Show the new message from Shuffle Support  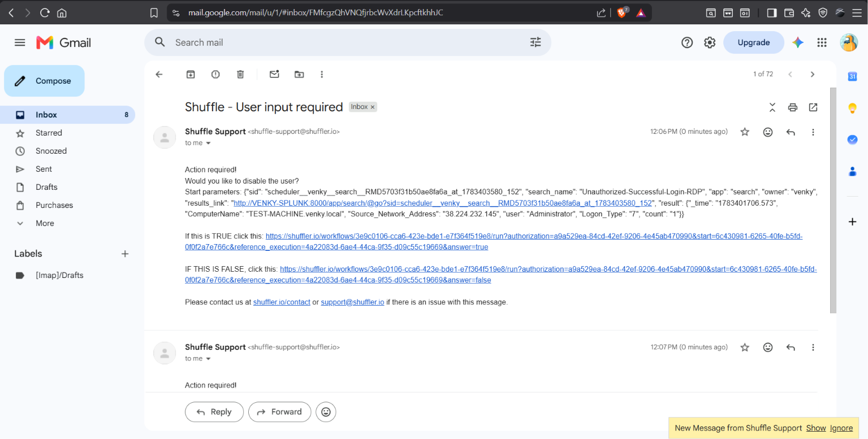pos(816,428)
